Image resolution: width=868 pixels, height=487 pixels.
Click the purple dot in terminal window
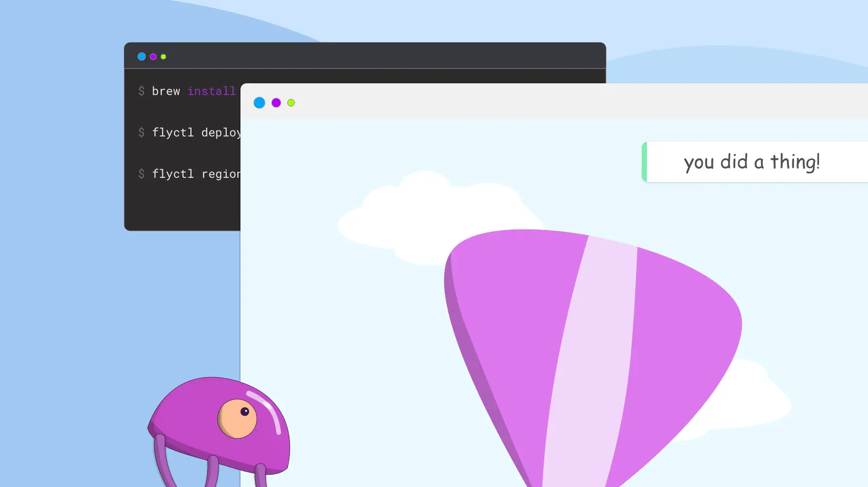(x=153, y=57)
